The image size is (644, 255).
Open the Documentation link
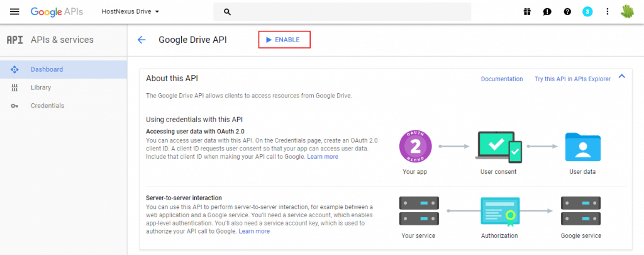pyautogui.click(x=502, y=79)
